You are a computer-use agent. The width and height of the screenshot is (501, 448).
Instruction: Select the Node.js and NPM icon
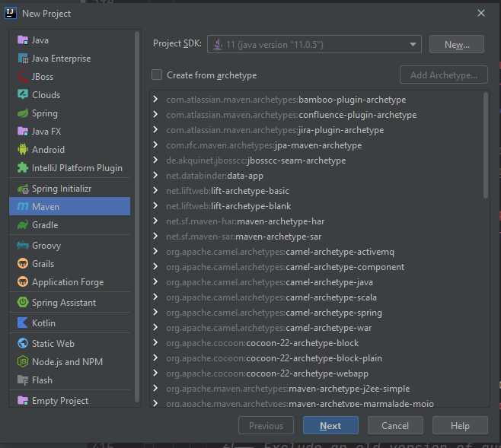point(23,361)
